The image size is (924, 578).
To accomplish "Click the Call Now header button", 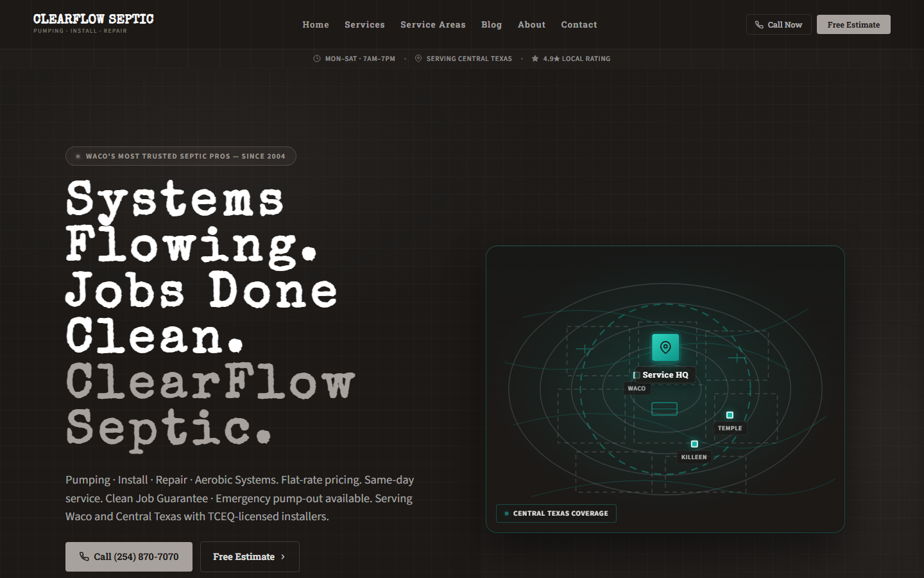I will pyautogui.click(x=778, y=24).
